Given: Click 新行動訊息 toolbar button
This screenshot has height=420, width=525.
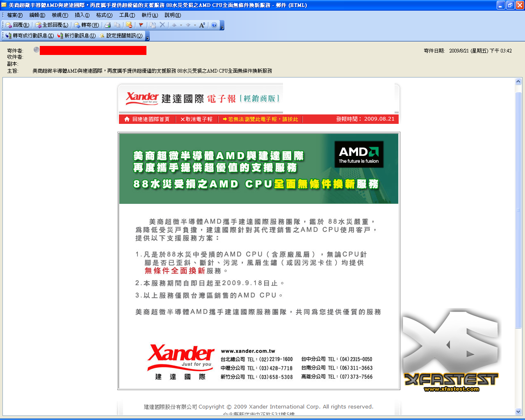Looking at the screenshot, I should (x=77, y=36).
